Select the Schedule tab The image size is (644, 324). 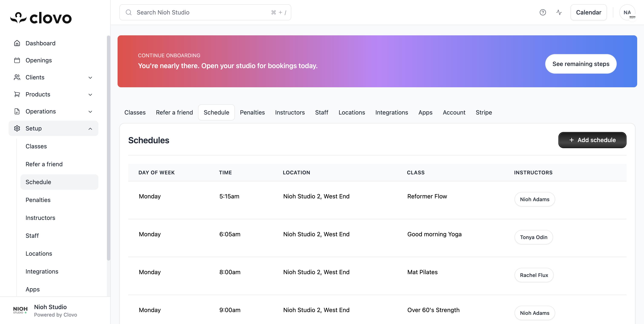(x=216, y=112)
